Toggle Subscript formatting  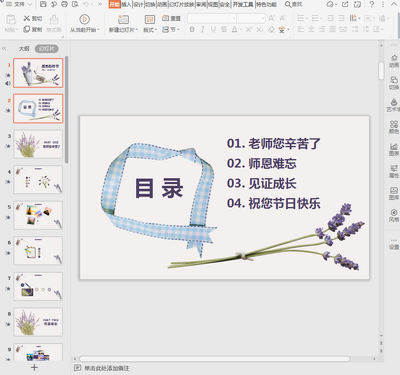[260, 30]
